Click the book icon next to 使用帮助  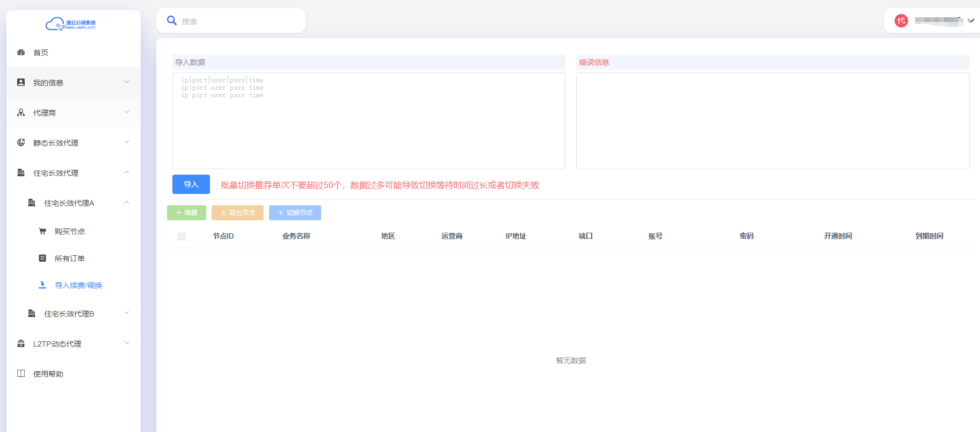[x=21, y=374]
